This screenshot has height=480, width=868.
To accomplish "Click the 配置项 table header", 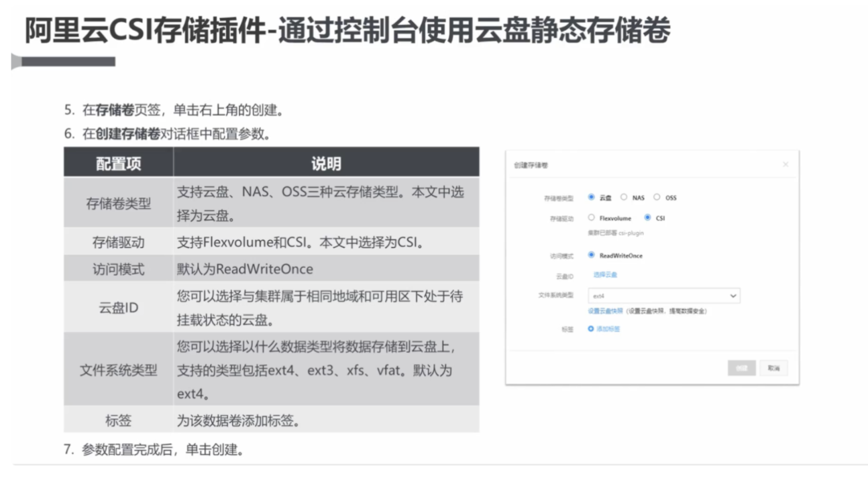I will [119, 163].
